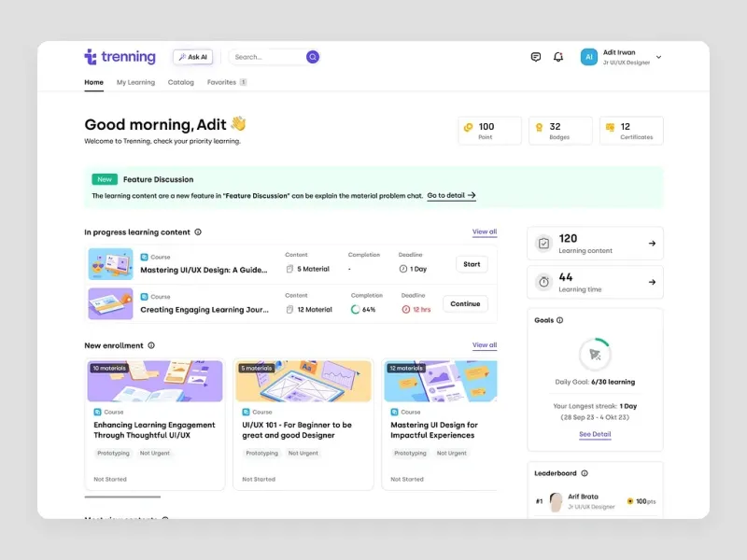Follow the Go to detail link
Image resolution: width=747 pixels, height=560 pixels.
[x=451, y=195]
